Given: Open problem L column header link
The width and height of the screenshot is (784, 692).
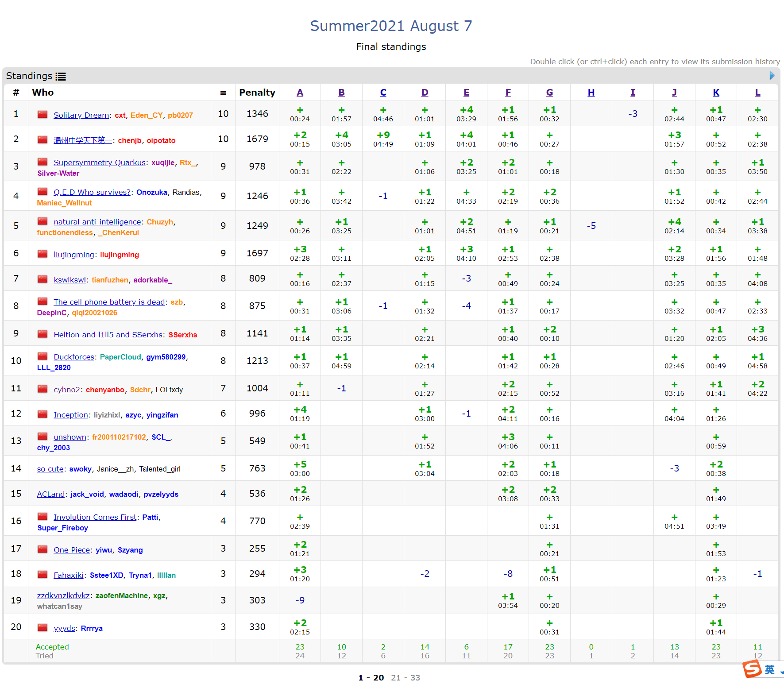Looking at the screenshot, I should click(757, 93).
